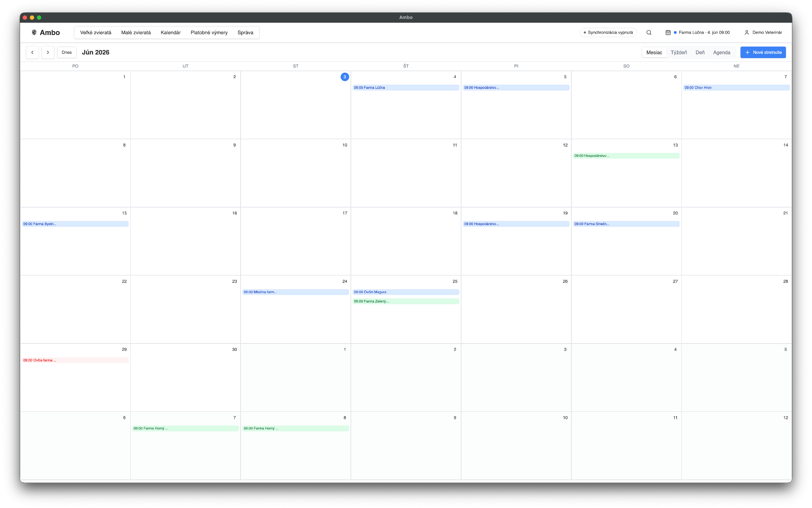Screen dimensions: 812x508
Task: Open 09:00 Ovčín Magura event on June 25
Action: [x=406, y=292]
